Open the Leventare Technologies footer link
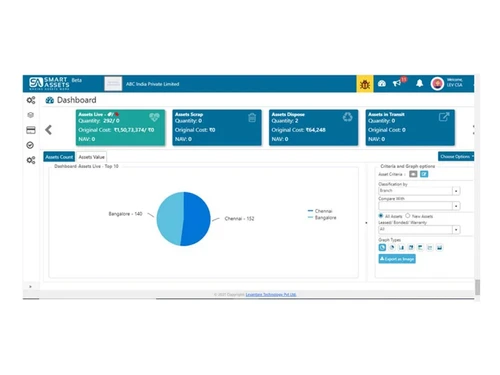 [271, 295]
